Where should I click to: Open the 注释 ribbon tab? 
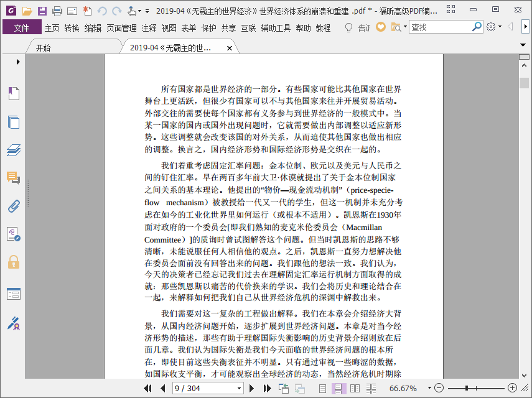[x=149, y=28]
